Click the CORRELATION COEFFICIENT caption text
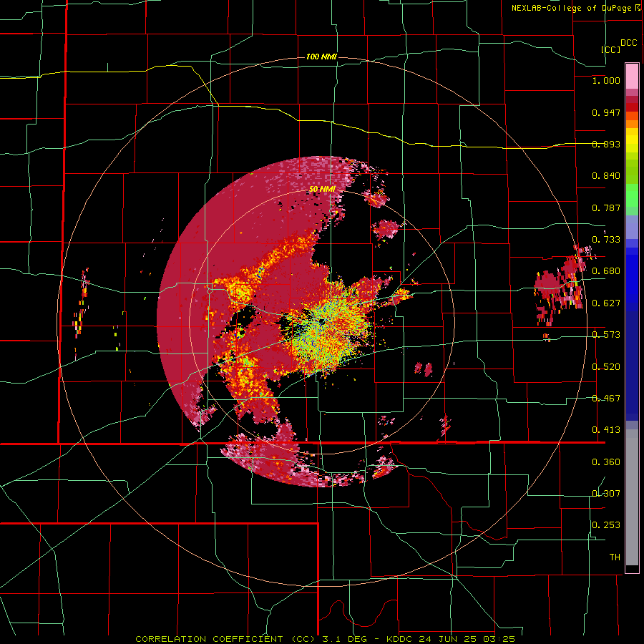644x644 pixels. tap(209, 639)
